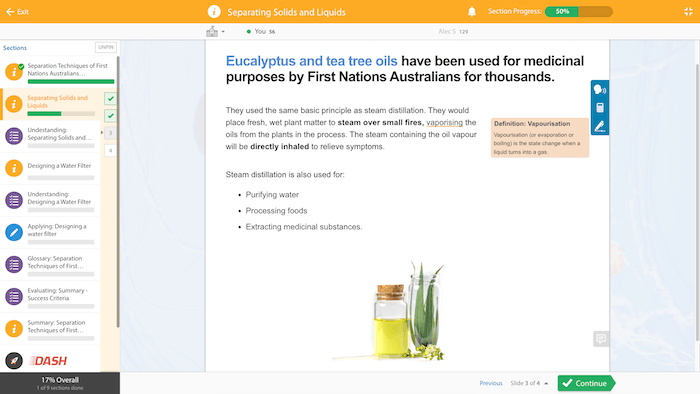Image resolution: width=700 pixels, height=394 pixels.
Task: Click the info icon beside Summary section
Action: [x=14, y=329]
